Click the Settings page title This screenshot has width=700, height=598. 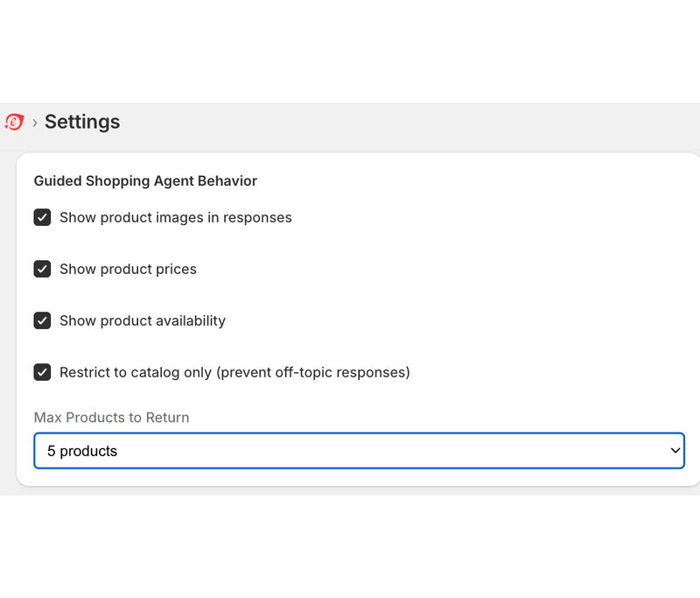(x=82, y=122)
